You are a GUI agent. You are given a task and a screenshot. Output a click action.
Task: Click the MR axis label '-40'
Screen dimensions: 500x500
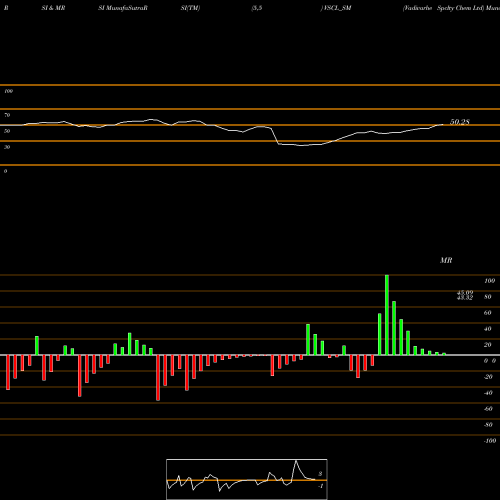(x=488, y=393)
